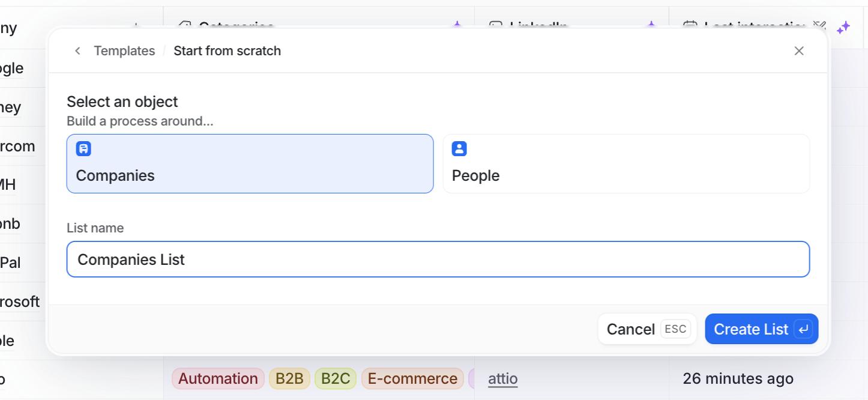The width and height of the screenshot is (868, 400).
Task: Click the Companies building icon
Action: [83, 149]
